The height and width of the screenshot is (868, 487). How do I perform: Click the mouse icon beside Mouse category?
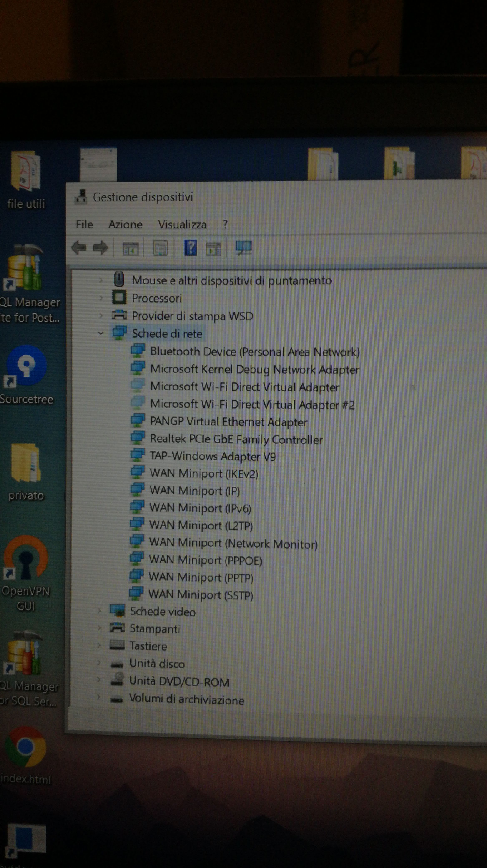[x=119, y=279]
